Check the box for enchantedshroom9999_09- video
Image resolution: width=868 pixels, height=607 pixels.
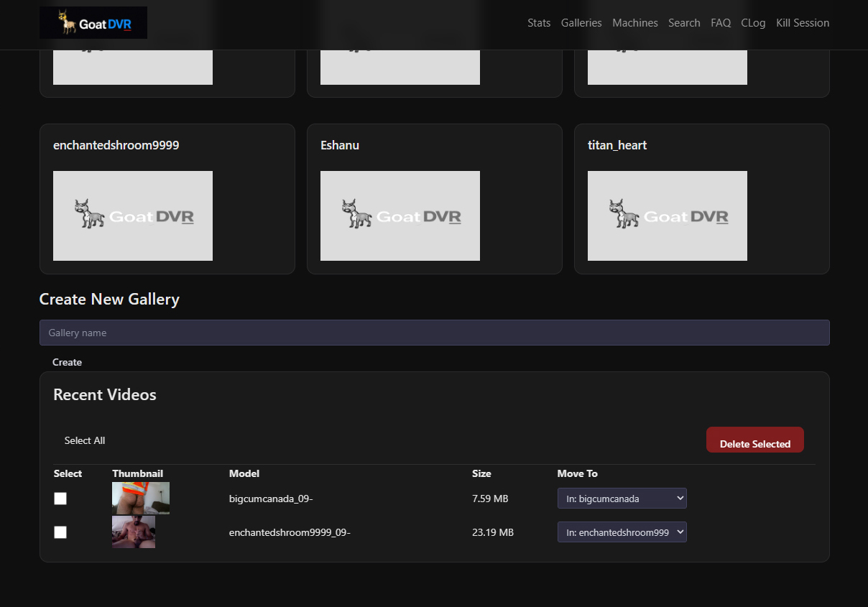60,532
